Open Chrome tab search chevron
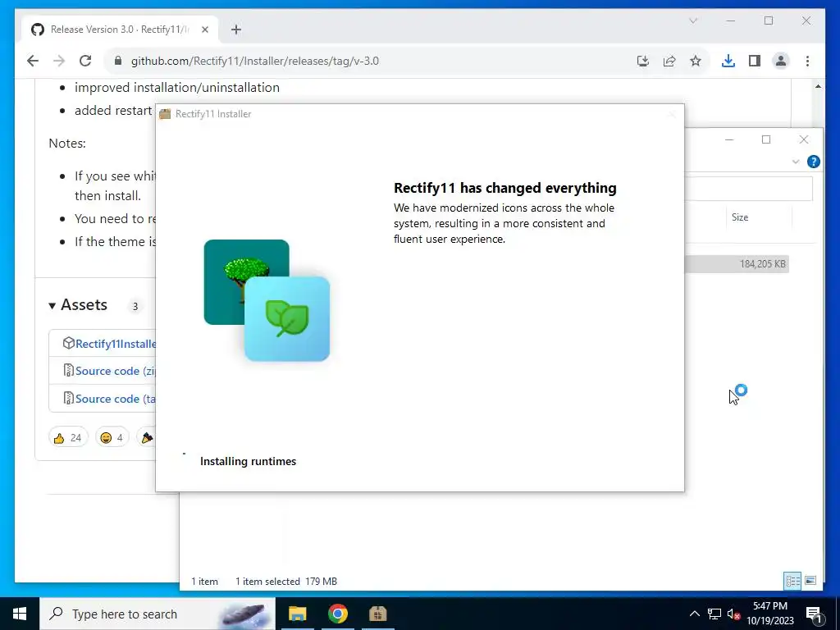840x630 pixels. pyautogui.click(x=693, y=21)
